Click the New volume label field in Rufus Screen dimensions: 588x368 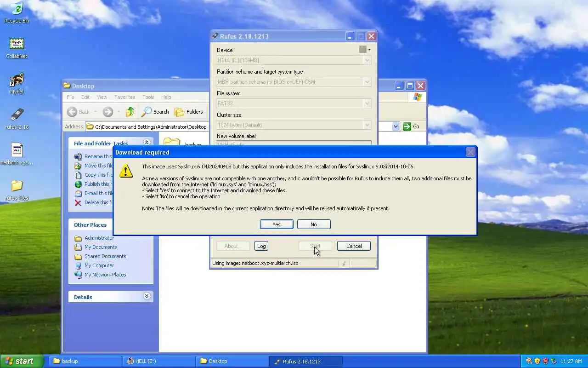point(294,144)
